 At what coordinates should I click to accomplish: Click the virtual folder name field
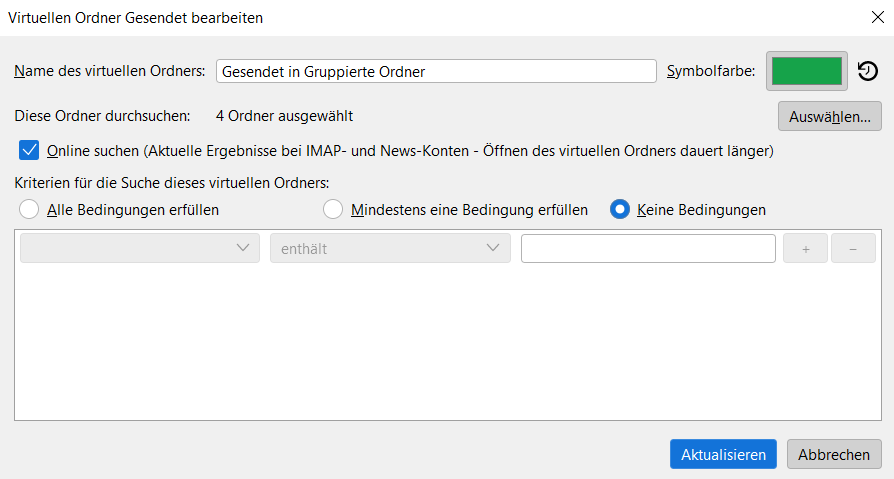pyautogui.click(x=435, y=72)
